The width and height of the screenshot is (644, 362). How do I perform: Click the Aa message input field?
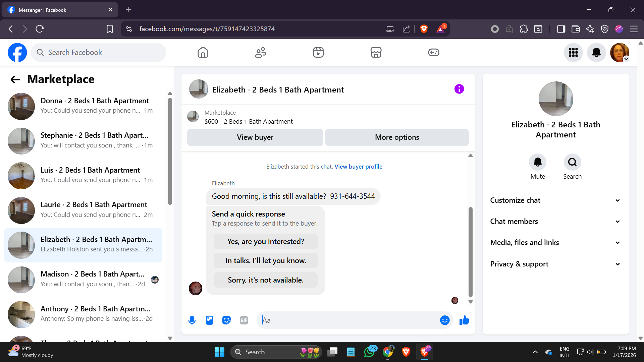349,320
